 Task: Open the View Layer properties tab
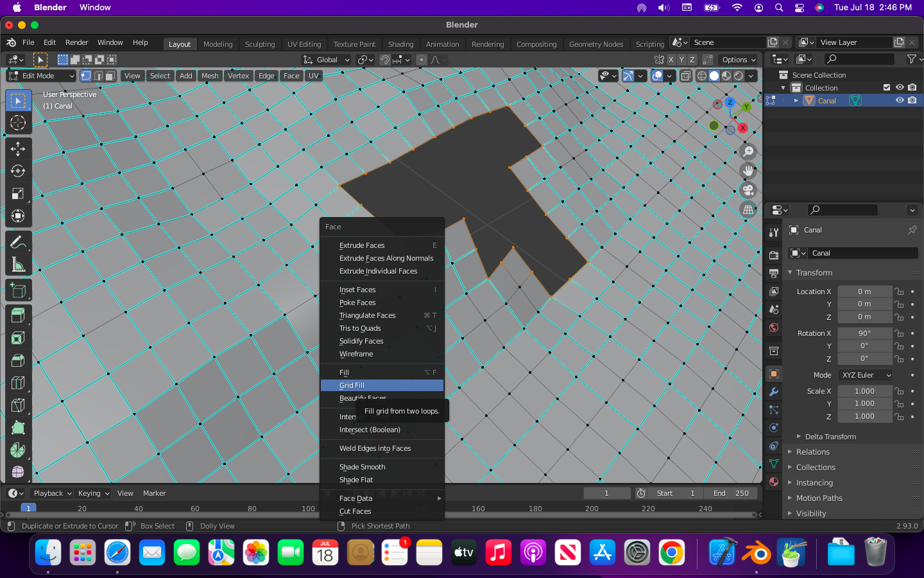click(x=774, y=291)
